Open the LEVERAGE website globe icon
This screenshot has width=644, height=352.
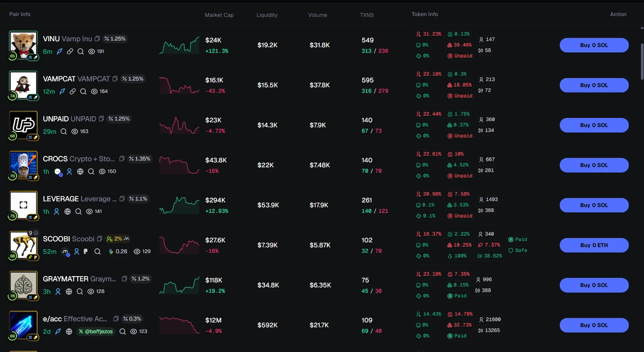tap(68, 212)
